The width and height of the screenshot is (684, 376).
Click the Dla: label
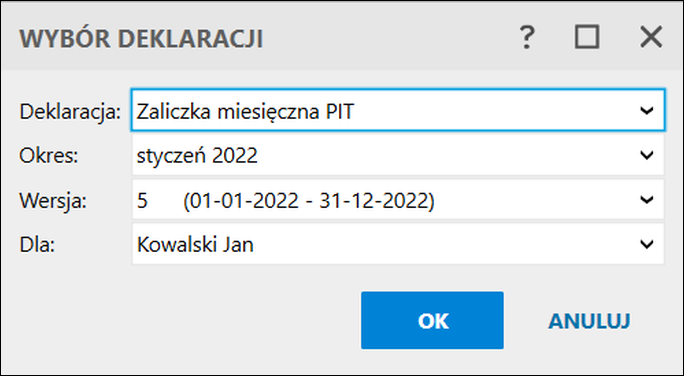click(x=37, y=245)
